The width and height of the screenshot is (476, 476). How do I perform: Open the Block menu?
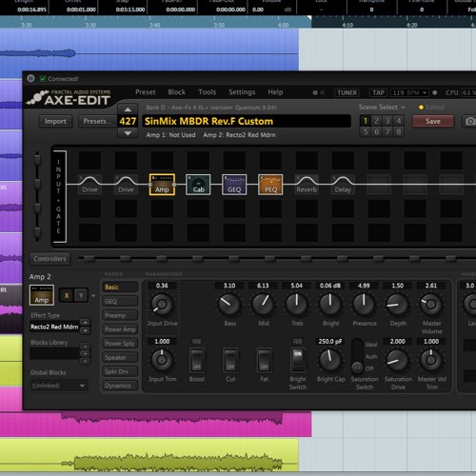[x=177, y=92]
